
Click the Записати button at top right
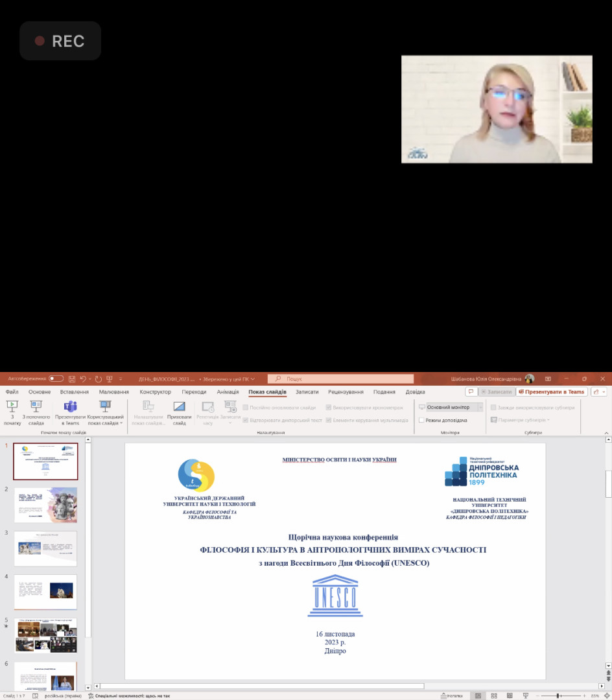pyautogui.click(x=497, y=391)
